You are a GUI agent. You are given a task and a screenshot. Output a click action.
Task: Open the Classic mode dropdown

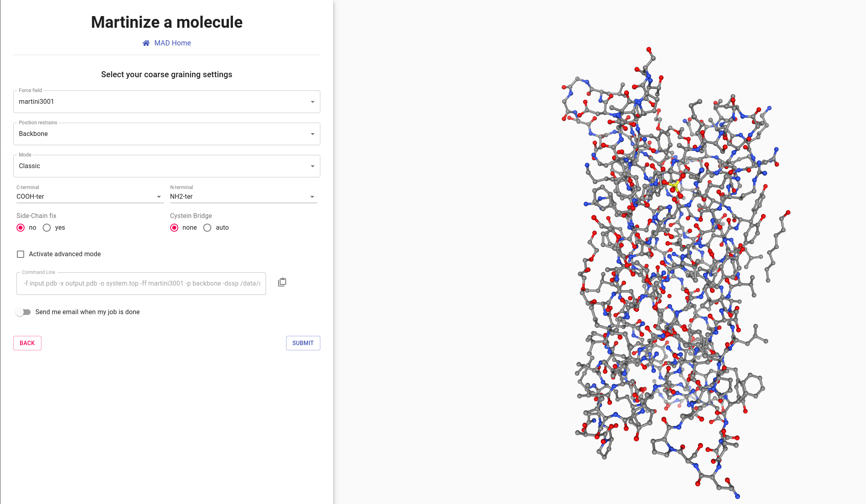coord(167,166)
